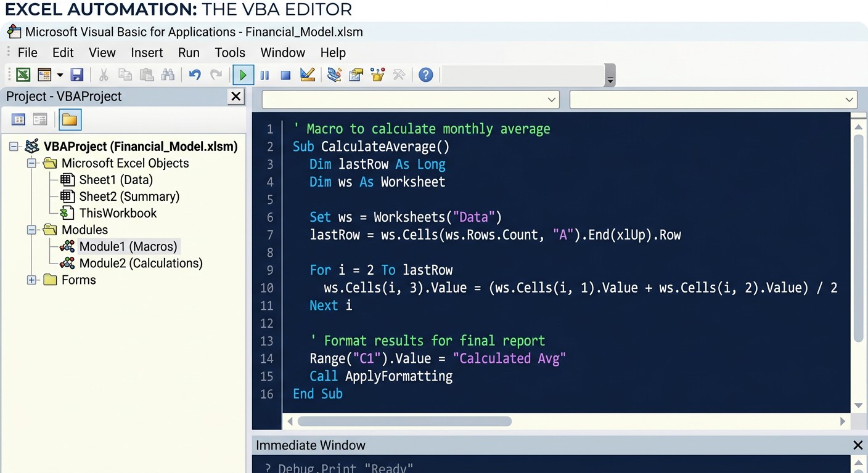Image resolution: width=868 pixels, height=473 pixels.
Task: Open the Insert menu
Action: pos(147,52)
